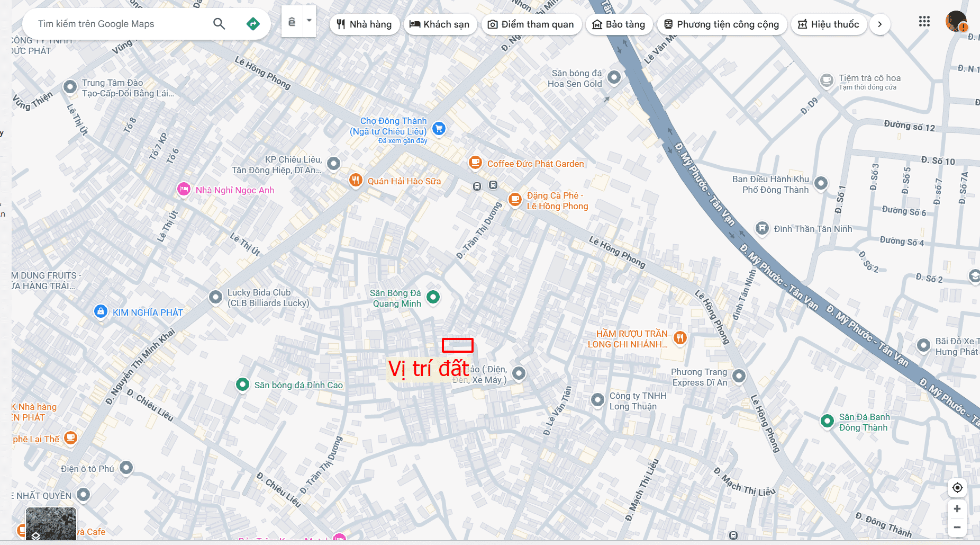Screen dimensions: 980x545
Task: Open the Nhà Nghỉ Ngọc Anh hotel pin
Action: 184,189
